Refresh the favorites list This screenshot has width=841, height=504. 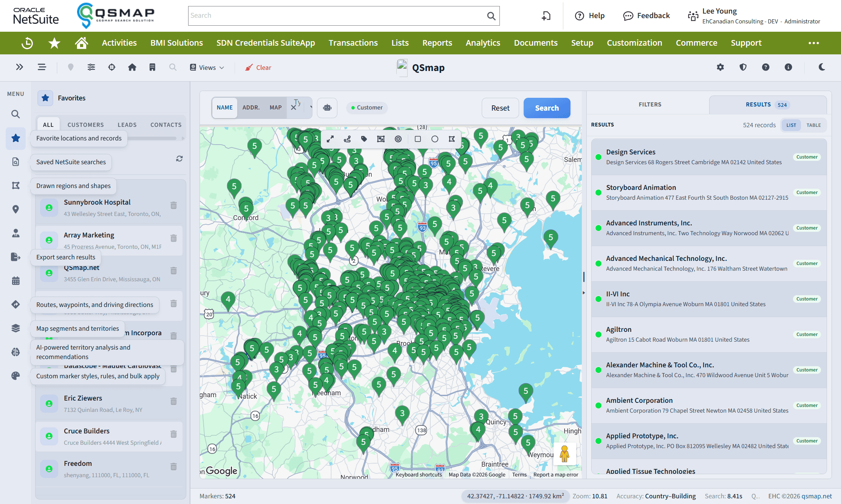click(x=179, y=159)
